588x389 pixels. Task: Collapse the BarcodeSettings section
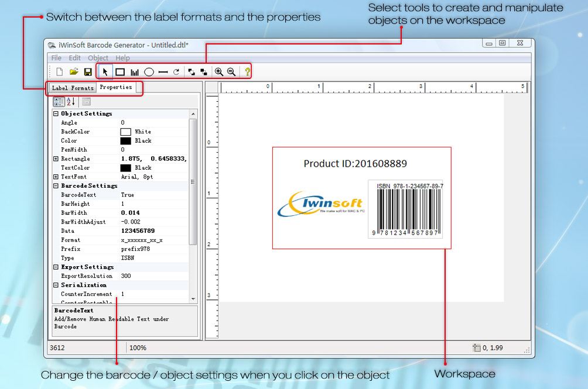pyautogui.click(x=56, y=186)
